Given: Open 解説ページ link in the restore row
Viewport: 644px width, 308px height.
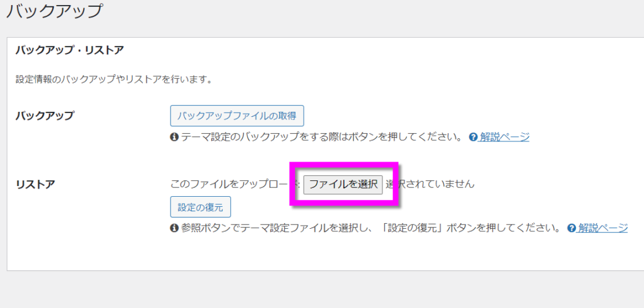Looking at the screenshot, I should 602,228.
